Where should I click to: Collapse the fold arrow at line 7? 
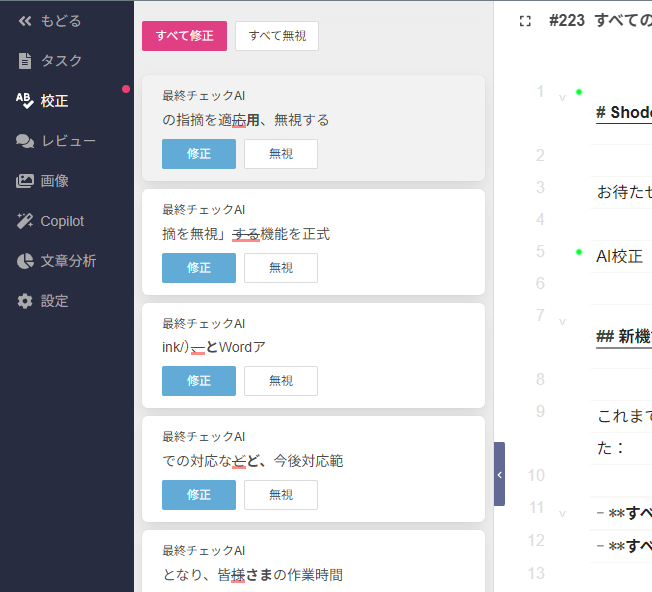click(x=562, y=322)
